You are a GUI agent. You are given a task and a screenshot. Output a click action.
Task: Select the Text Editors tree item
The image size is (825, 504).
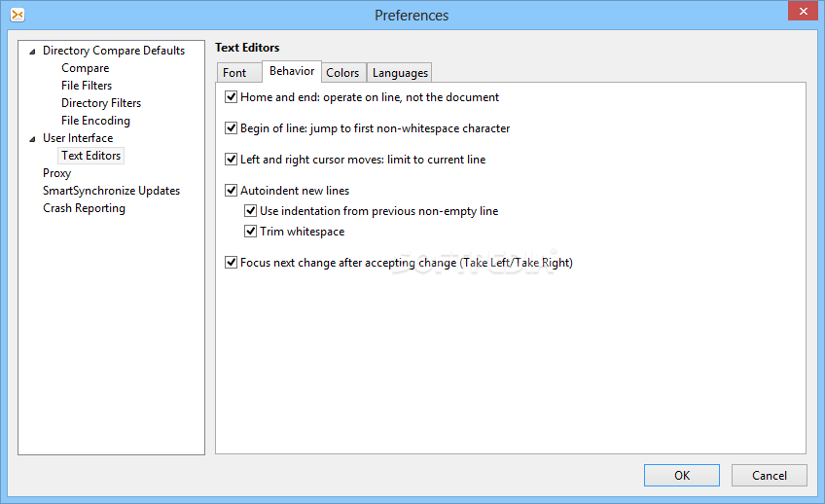pos(91,156)
